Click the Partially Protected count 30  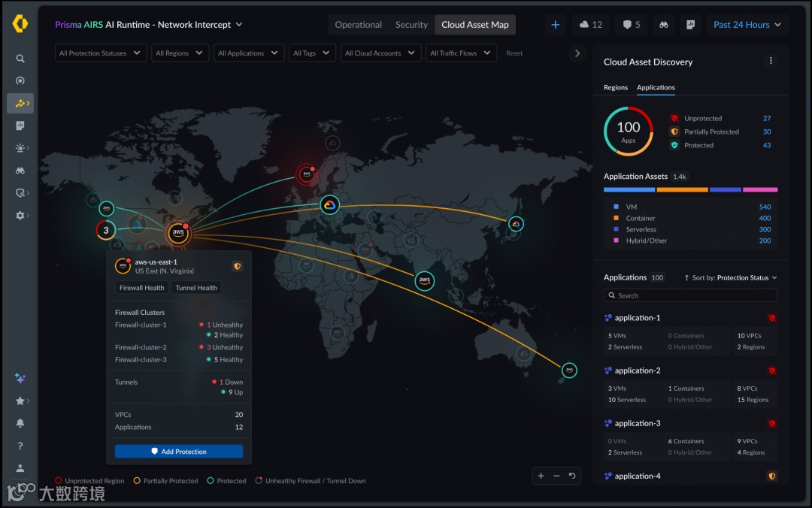(766, 132)
